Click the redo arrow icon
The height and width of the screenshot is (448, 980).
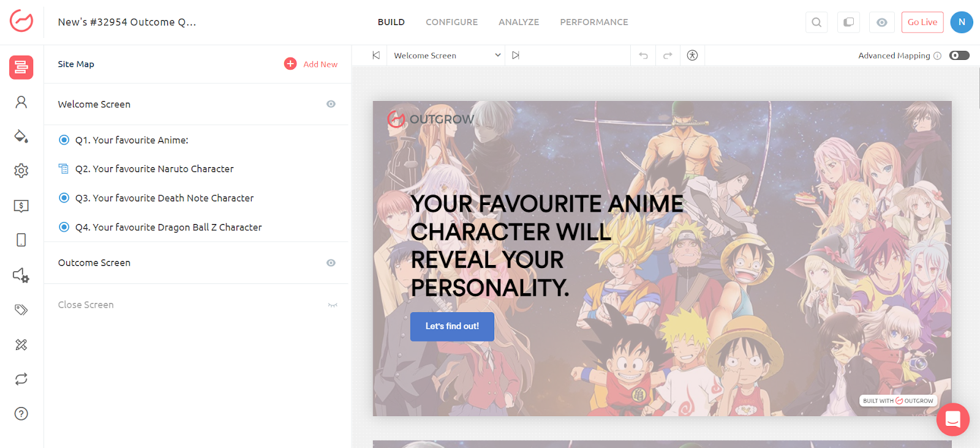(668, 55)
